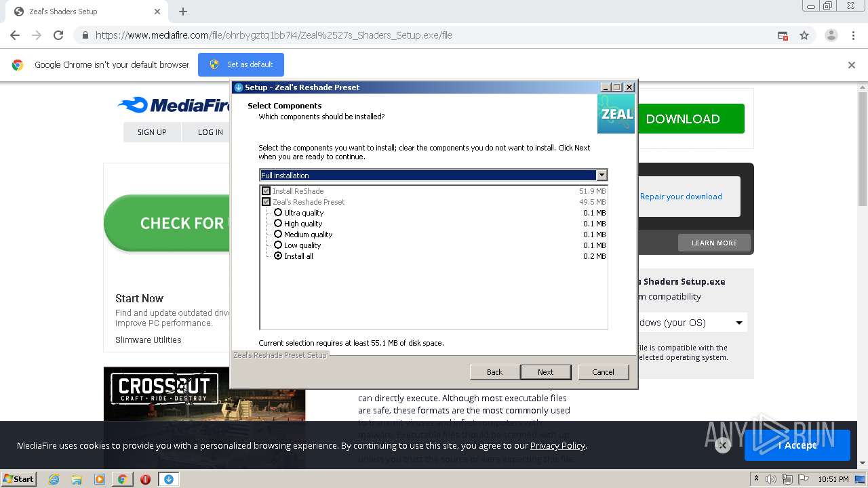The width and height of the screenshot is (868, 488).
Task: Dismiss default browser notification bar
Action: coord(852,65)
